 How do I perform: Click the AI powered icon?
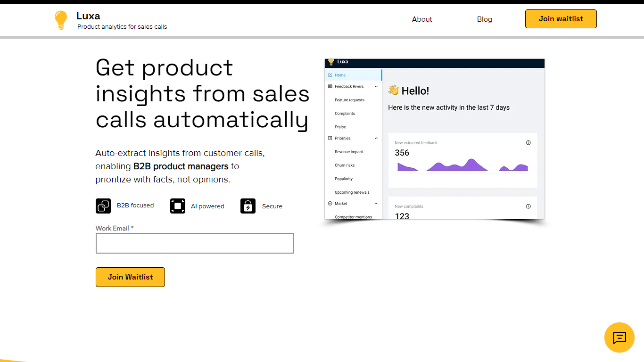178,206
